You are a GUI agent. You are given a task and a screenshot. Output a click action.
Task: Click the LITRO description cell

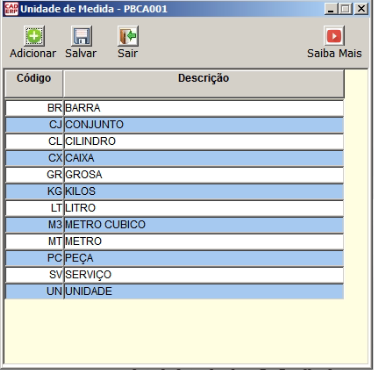pyautogui.click(x=204, y=208)
